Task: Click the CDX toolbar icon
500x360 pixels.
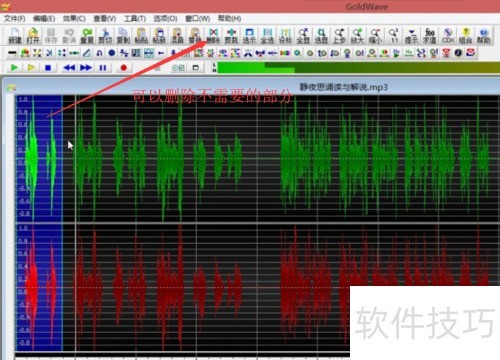Action: pyautogui.click(x=448, y=36)
